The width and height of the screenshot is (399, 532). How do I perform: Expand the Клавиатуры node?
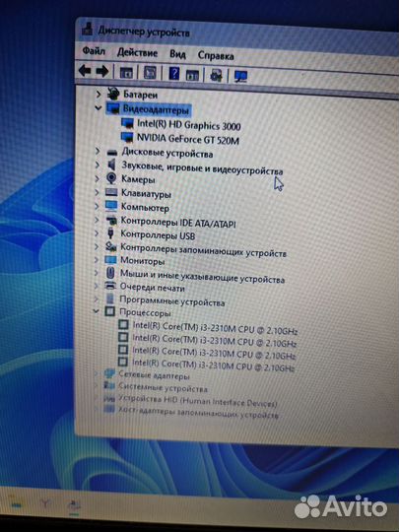point(97,192)
